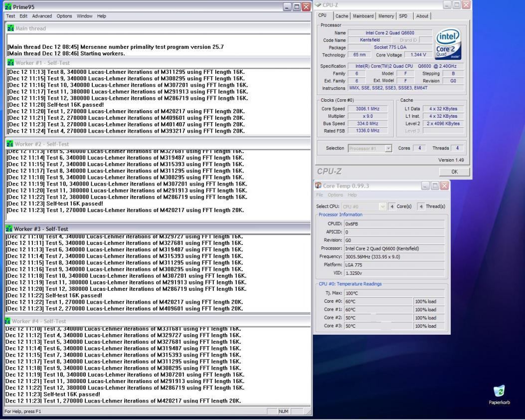This screenshot has height=420, width=525.
Task: Click the NUM indicator in Prime95 status bar
Action: (283, 412)
